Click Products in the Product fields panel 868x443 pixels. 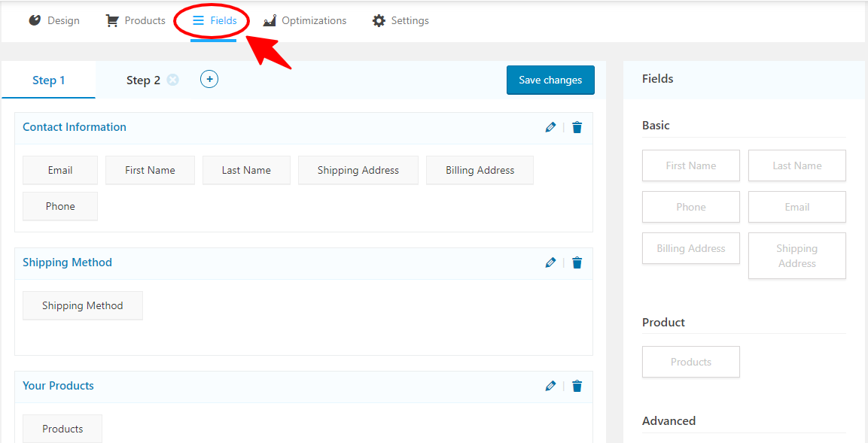pos(691,362)
